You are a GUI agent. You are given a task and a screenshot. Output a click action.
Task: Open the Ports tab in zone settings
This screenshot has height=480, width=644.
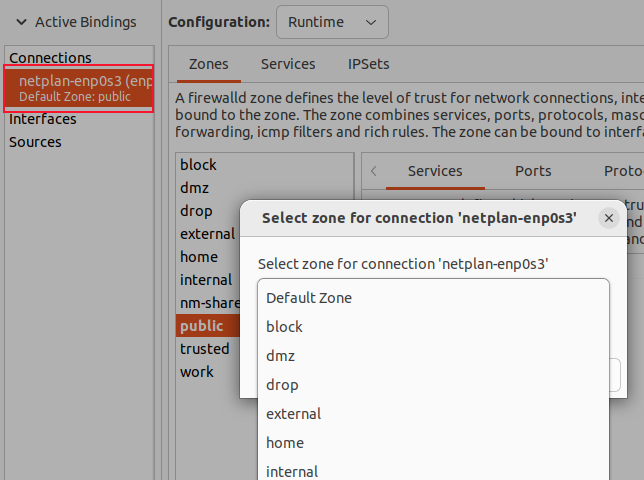tap(533, 171)
